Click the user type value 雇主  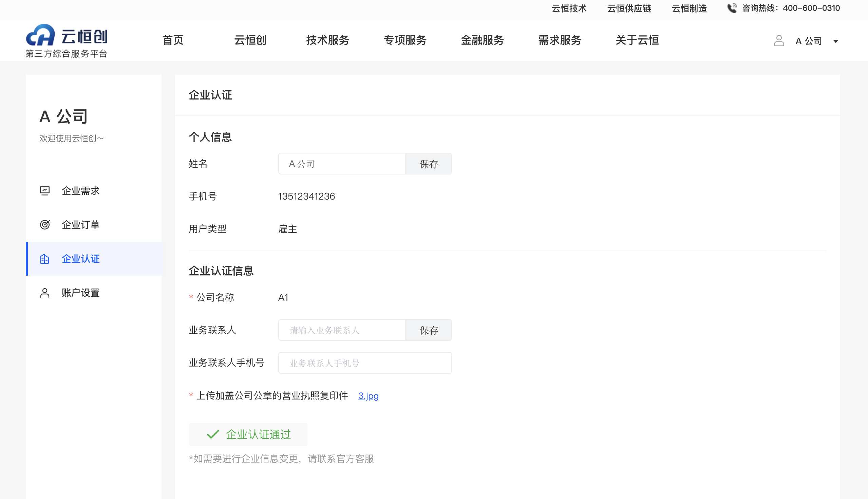pos(288,229)
